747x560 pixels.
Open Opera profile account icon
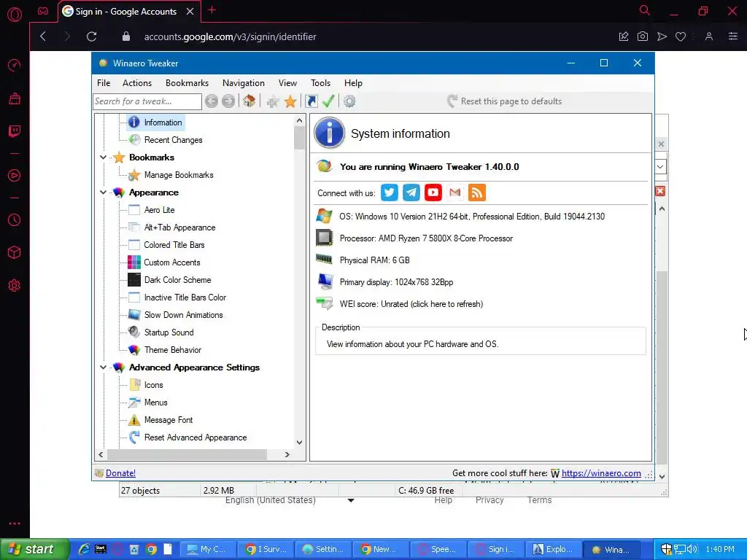point(709,36)
